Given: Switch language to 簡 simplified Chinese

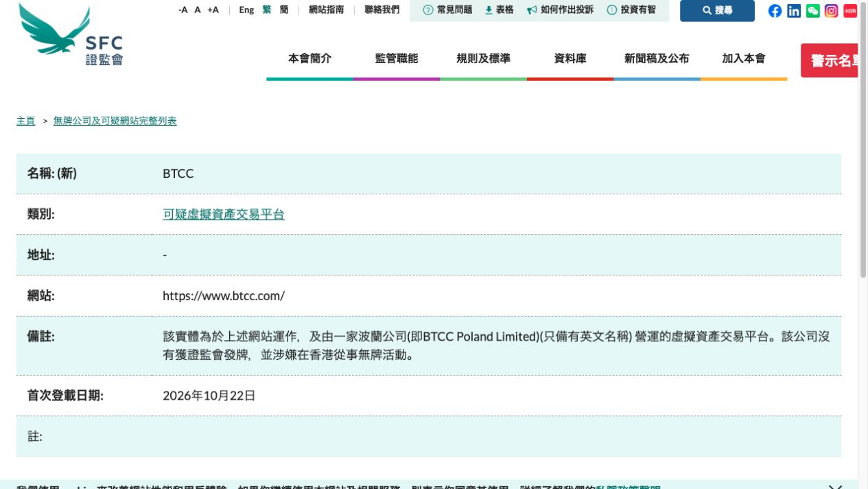Looking at the screenshot, I should [284, 10].
